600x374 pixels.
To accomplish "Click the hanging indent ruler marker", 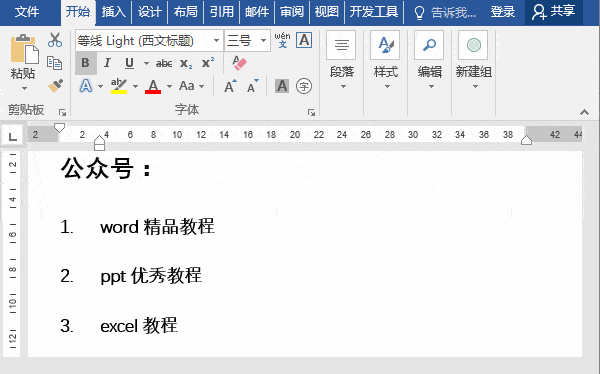I will [x=99, y=140].
